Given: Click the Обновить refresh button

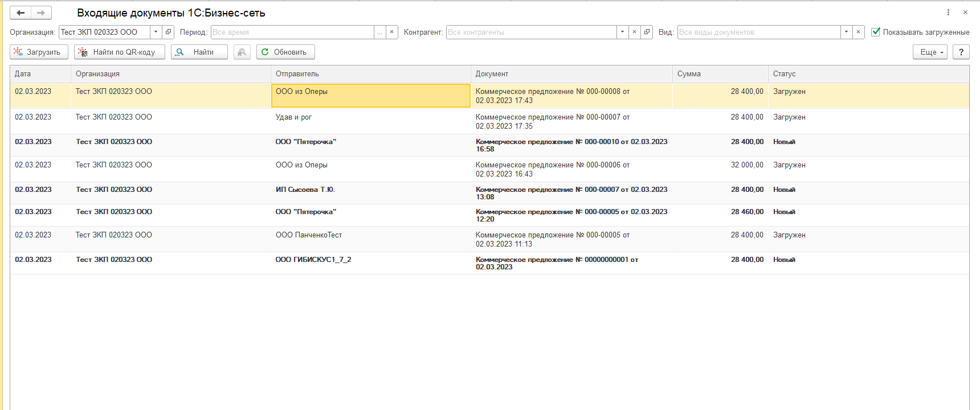Looking at the screenshot, I should tap(285, 52).
